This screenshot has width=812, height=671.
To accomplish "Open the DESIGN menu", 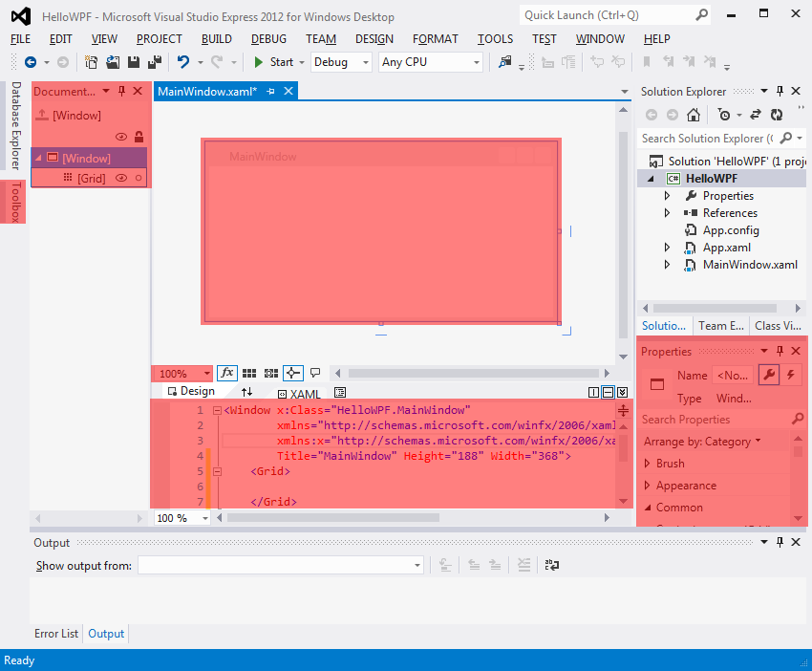I will click(373, 39).
